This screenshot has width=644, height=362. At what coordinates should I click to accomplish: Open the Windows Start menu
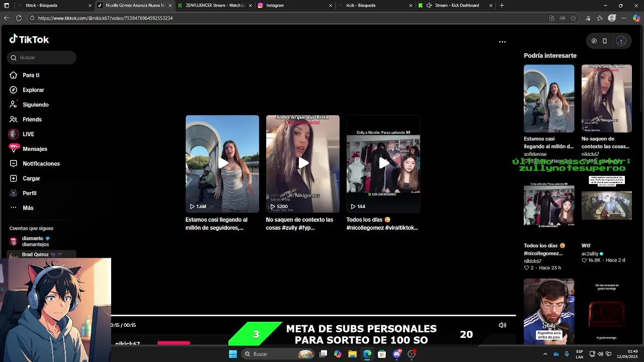pos(233,354)
